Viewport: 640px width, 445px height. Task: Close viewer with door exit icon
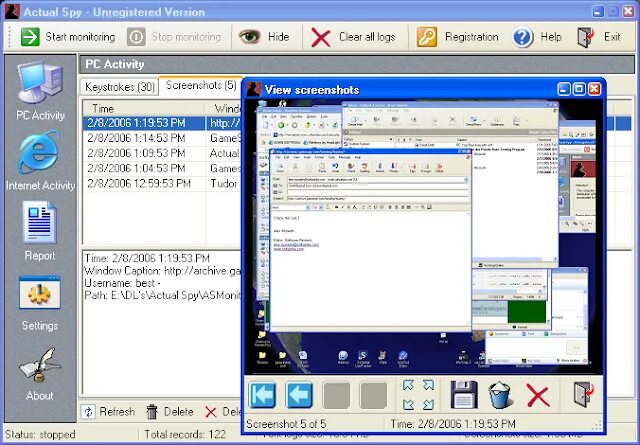(x=583, y=395)
